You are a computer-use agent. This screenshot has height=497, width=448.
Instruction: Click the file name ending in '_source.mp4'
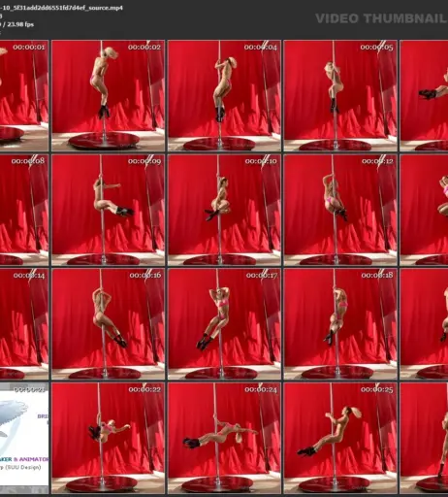[x=61, y=8]
